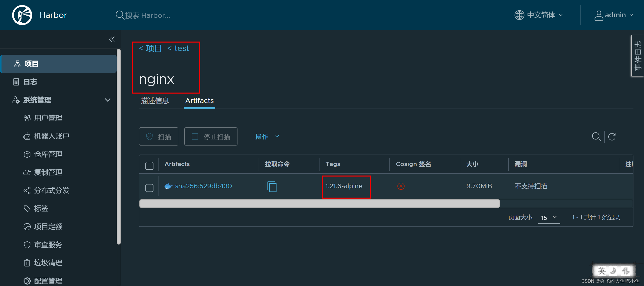Screen dimensions: 644x286
Task: Check the sha256:529db430 row checkbox
Action: coord(149,188)
